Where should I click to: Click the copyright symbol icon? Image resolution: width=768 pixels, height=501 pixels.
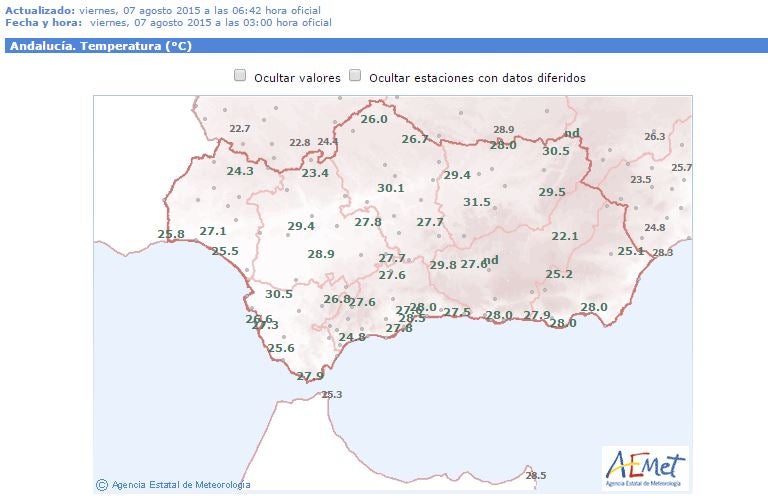(x=101, y=485)
